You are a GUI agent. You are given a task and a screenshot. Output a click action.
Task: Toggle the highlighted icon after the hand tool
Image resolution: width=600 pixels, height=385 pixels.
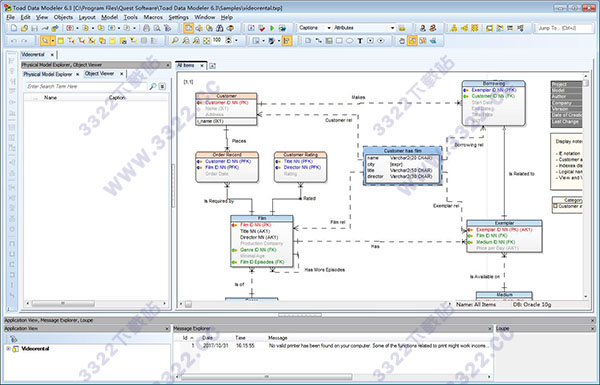point(412,41)
